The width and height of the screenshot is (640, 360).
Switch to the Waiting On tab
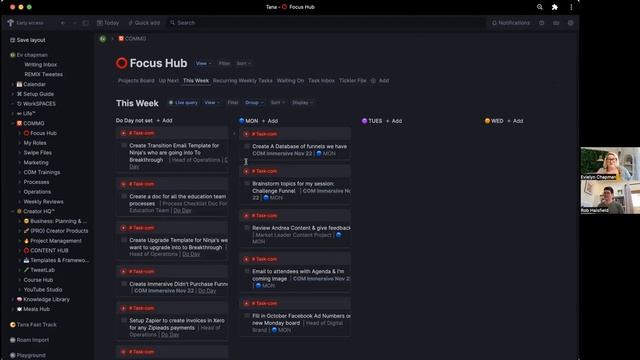(x=290, y=81)
